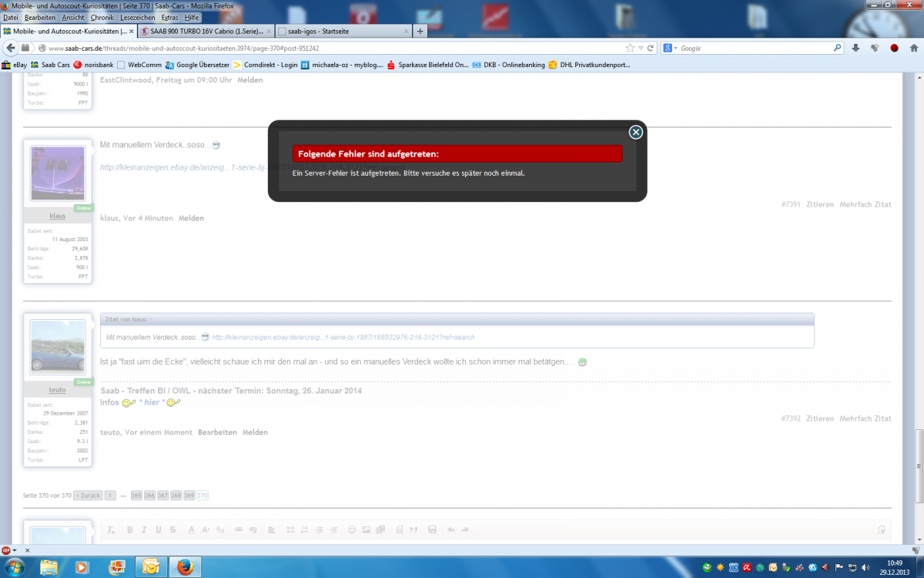The image size is (924, 578).
Task: Open Sparkasse Bielefeld bookmark
Action: click(x=429, y=66)
